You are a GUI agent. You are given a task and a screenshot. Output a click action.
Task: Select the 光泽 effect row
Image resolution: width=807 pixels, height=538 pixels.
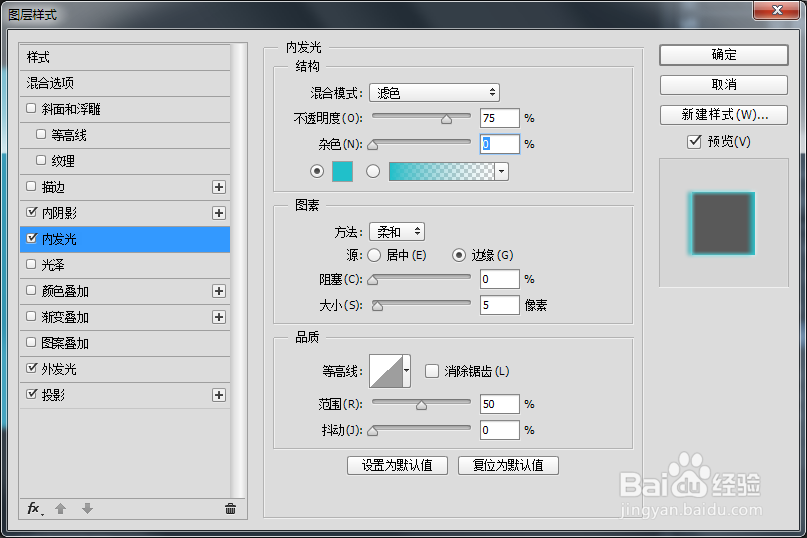[125, 265]
